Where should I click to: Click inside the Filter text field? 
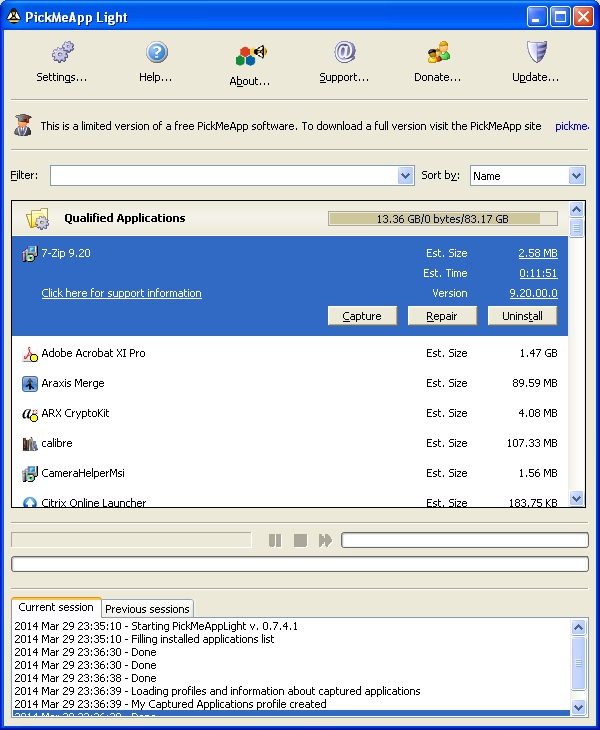(224, 176)
